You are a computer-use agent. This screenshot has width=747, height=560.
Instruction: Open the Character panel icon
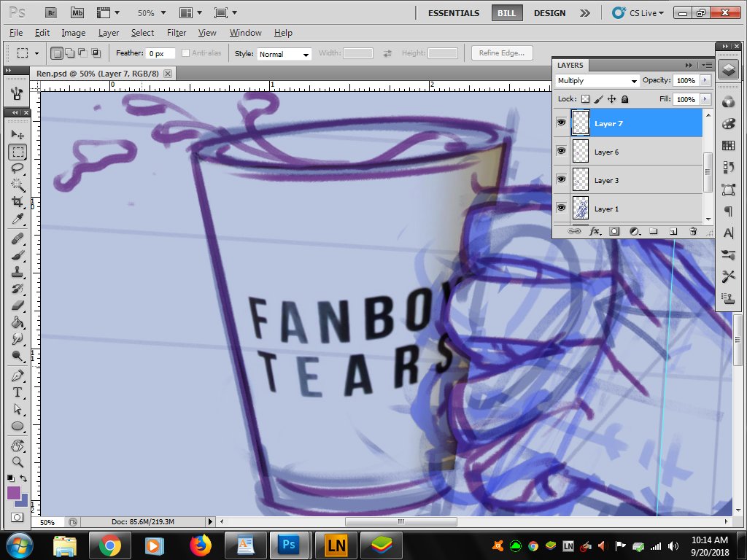[x=729, y=233]
